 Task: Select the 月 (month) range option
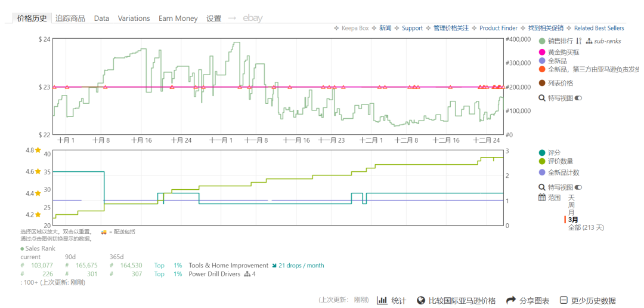(571, 212)
